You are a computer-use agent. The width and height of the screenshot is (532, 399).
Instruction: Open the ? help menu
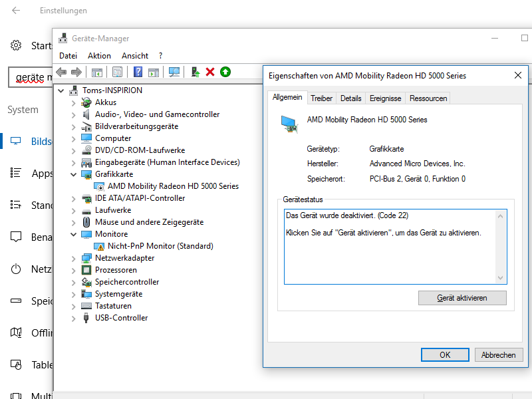click(x=160, y=56)
